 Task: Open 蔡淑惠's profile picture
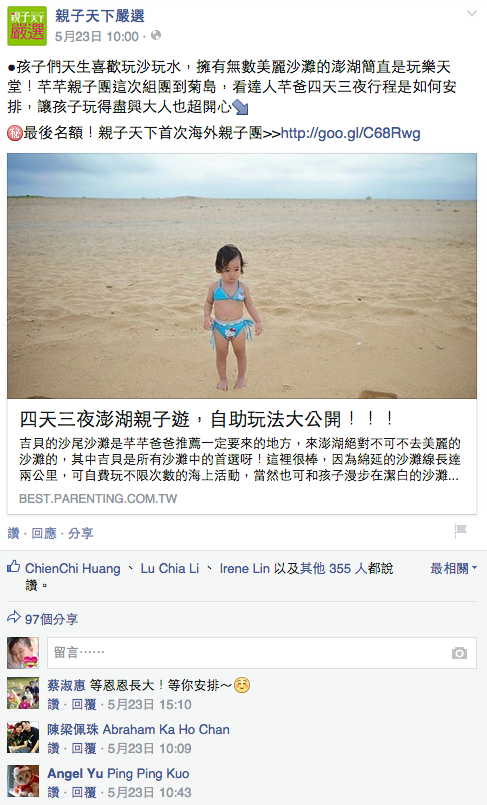pyautogui.click(x=23, y=693)
